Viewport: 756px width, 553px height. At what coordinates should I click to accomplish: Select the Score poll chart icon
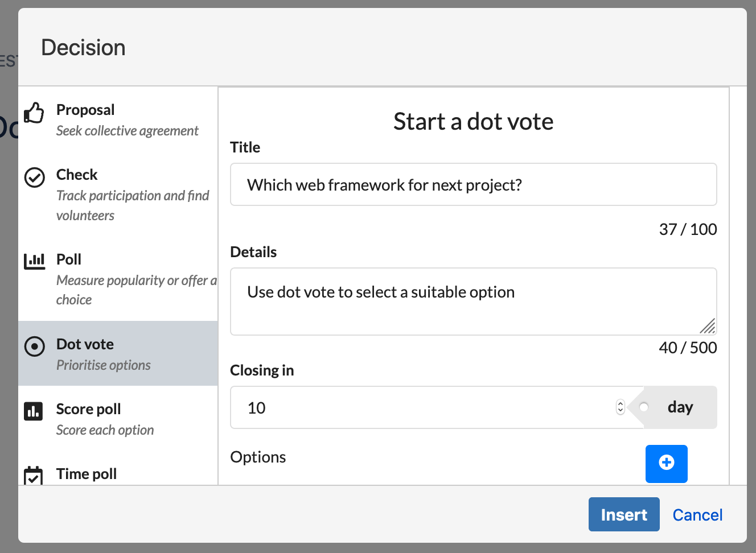pos(34,410)
